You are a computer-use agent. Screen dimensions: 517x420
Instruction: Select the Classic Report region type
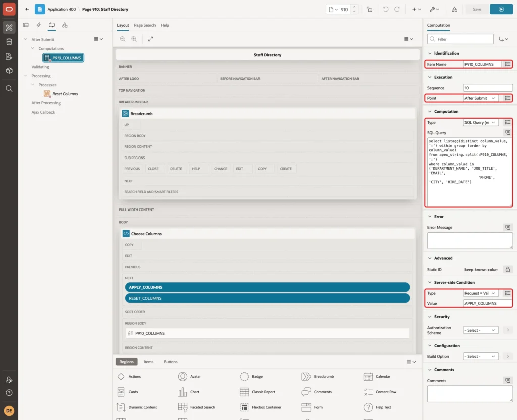258,392
